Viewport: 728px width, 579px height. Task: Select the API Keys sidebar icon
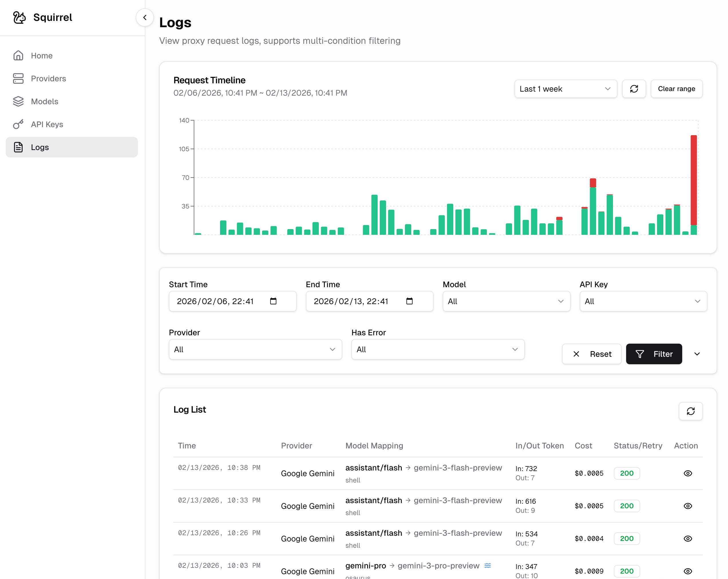click(x=19, y=124)
